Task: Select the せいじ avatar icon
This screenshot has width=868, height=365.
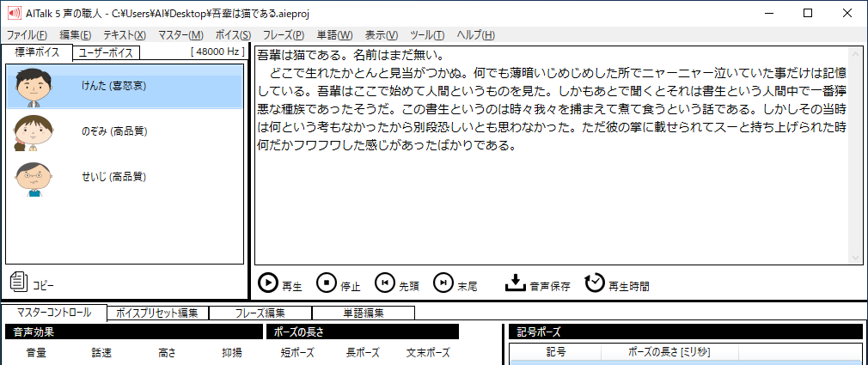Action: 34,179
